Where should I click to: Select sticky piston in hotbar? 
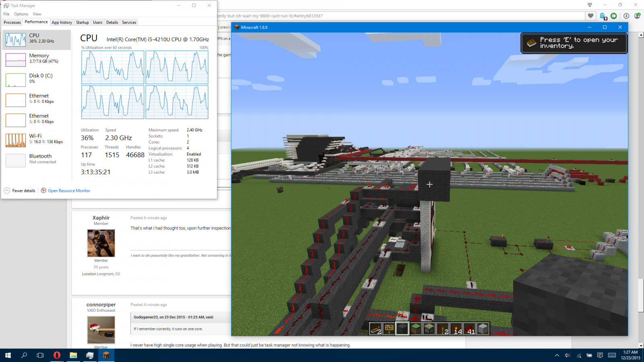point(429,329)
